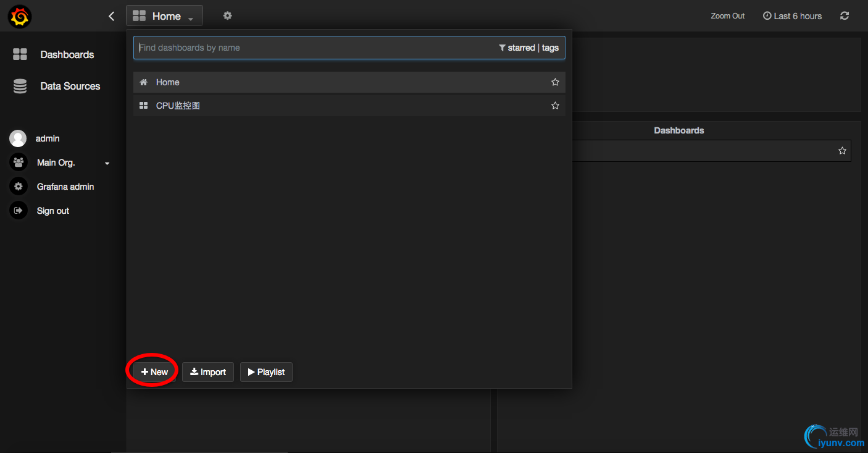Toggle the star in the background Dashboards panel
Viewport: 868px width, 453px height.
tap(842, 151)
